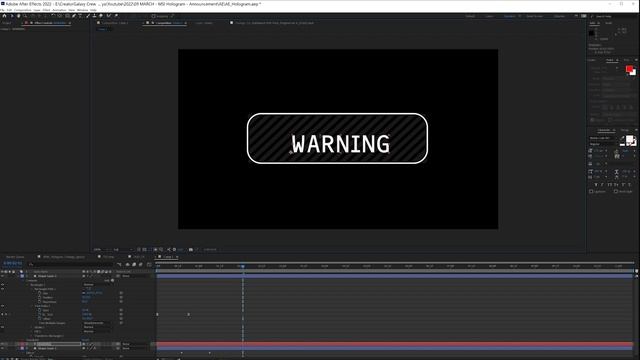Image resolution: width=640 pixels, height=360 pixels.
Task: Open Stroke 1 blend mode dropdown
Action: [96, 327]
